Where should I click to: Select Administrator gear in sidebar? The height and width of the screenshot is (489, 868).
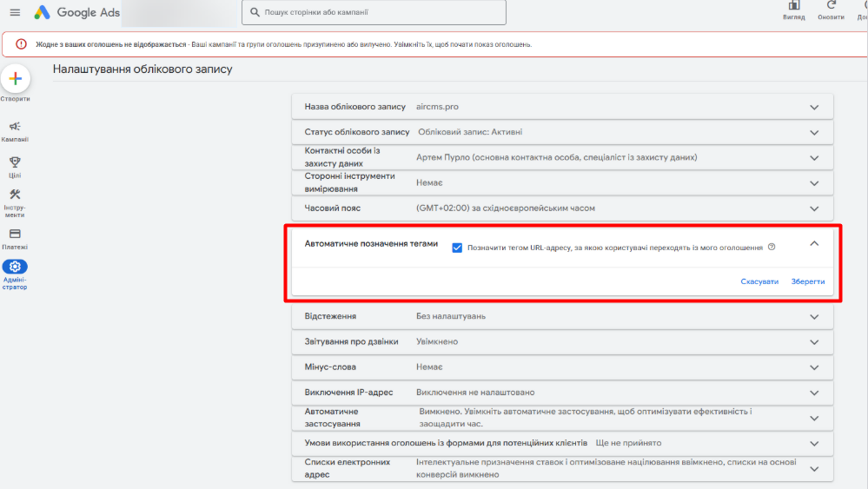point(15,267)
